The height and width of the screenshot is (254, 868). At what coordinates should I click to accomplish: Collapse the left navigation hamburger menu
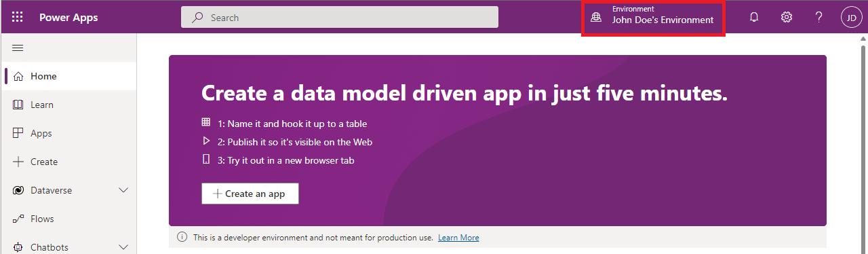coord(18,48)
